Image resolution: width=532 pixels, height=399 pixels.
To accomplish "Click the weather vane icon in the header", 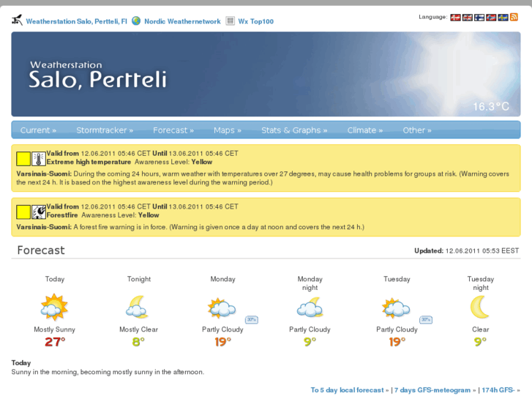I will click(x=17, y=20).
